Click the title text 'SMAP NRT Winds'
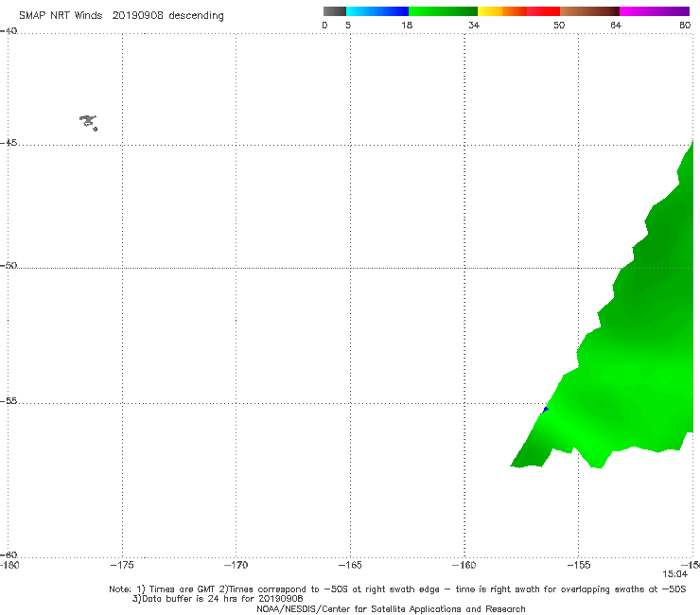Screen dimensions: 700x615 61,15
